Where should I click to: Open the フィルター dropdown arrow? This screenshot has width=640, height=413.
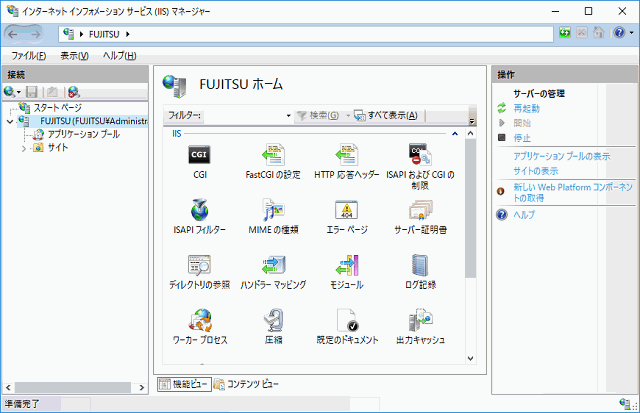(x=288, y=116)
